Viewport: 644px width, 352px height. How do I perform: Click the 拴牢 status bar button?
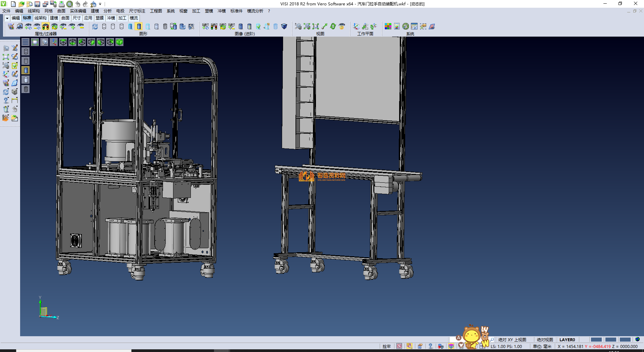click(386, 346)
